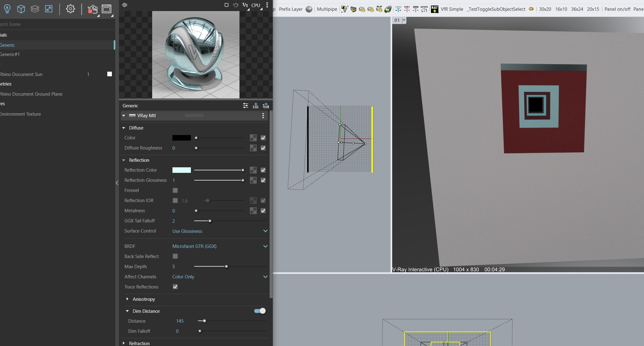Click the RAT plus toolbar icon
This screenshot has height=346, width=644.
point(434,9)
